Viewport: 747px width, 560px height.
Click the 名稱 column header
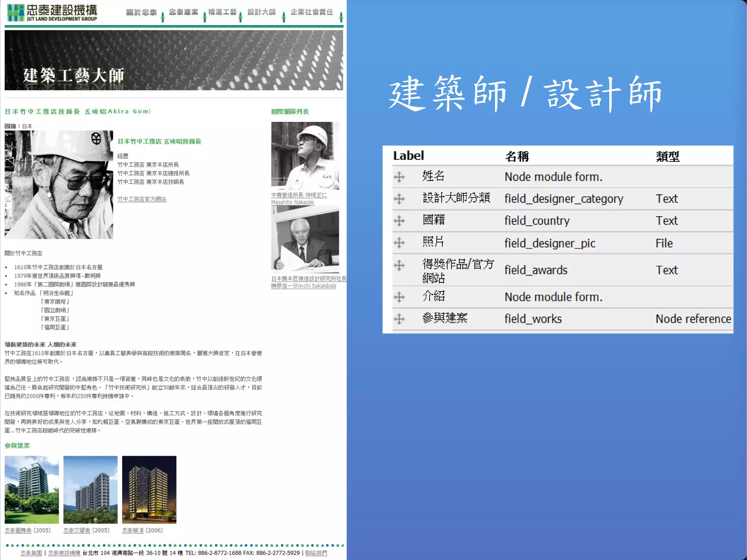coord(517,157)
